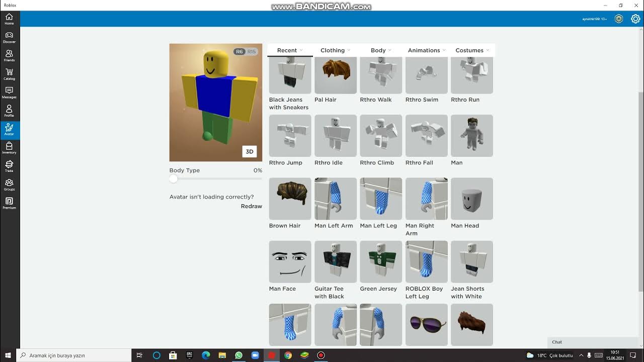Open Home in the Roblox sidebar
The width and height of the screenshot is (644, 362).
pos(9,19)
